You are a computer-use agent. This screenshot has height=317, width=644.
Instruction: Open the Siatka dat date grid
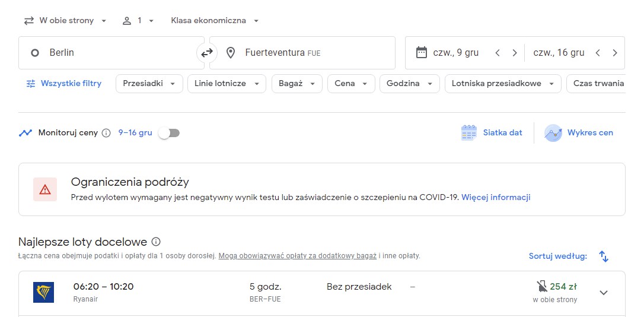tap(492, 133)
